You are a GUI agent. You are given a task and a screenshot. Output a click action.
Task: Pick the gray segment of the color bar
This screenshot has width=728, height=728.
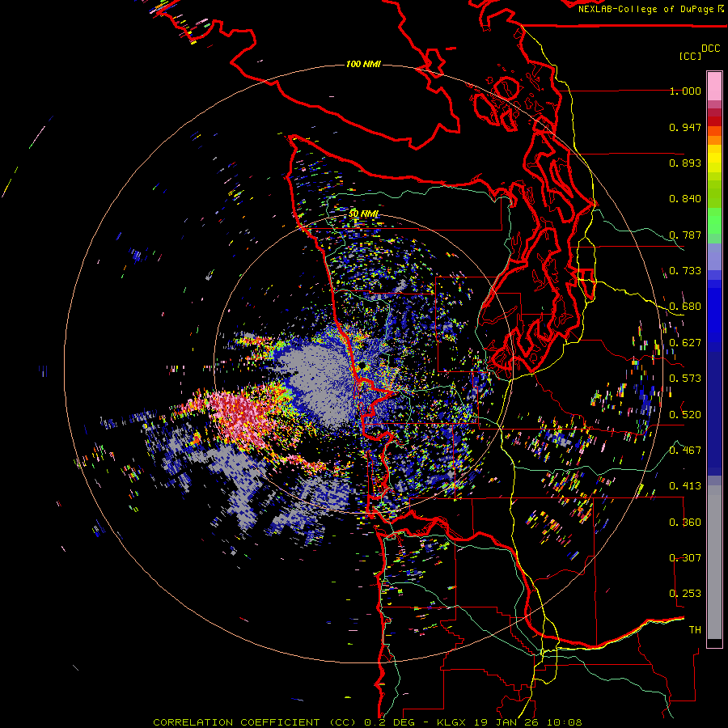714,562
